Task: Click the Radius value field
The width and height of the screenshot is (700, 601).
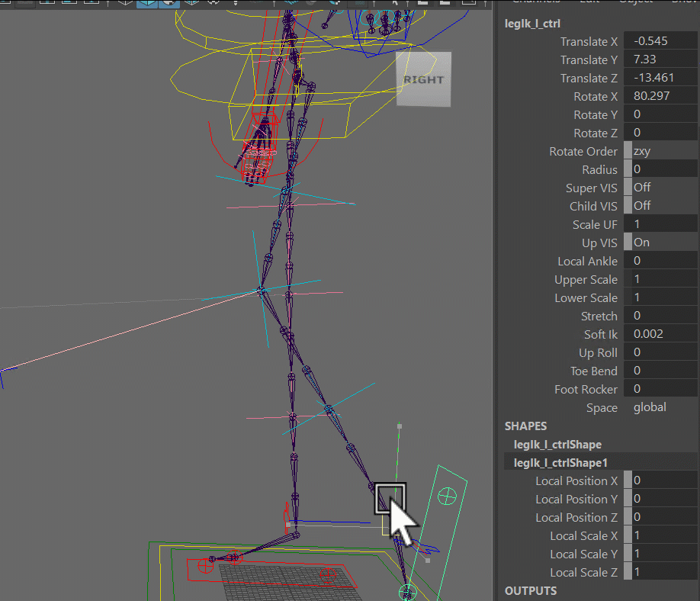Action: pos(660,169)
